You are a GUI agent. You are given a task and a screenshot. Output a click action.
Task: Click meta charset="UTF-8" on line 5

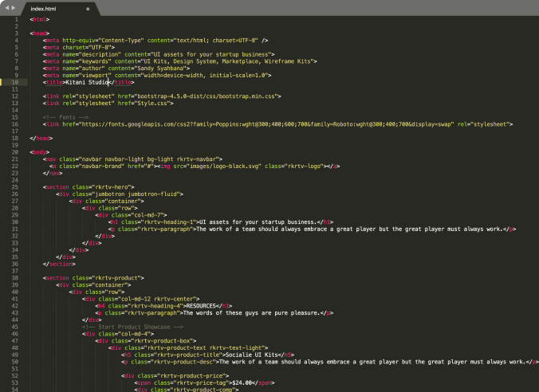[x=79, y=48]
